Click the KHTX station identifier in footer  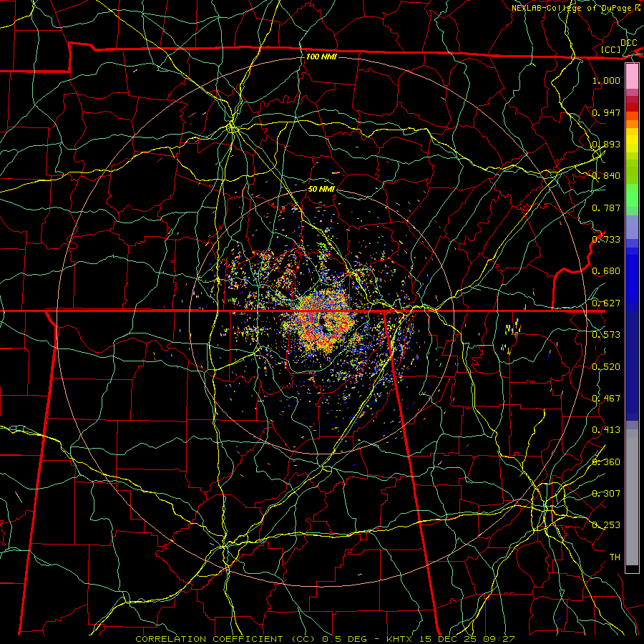401,639
